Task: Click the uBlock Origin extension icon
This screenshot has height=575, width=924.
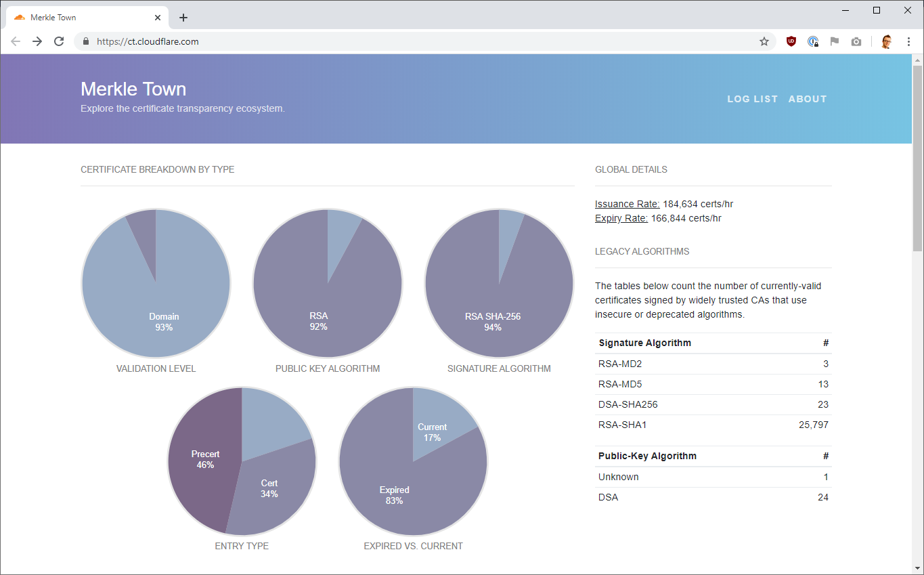Action: point(791,41)
